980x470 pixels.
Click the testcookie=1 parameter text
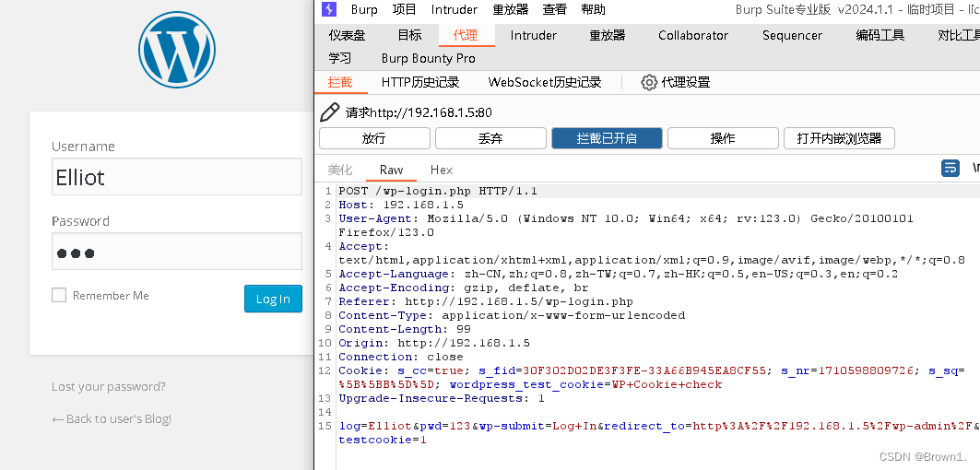(x=383, y=440)
